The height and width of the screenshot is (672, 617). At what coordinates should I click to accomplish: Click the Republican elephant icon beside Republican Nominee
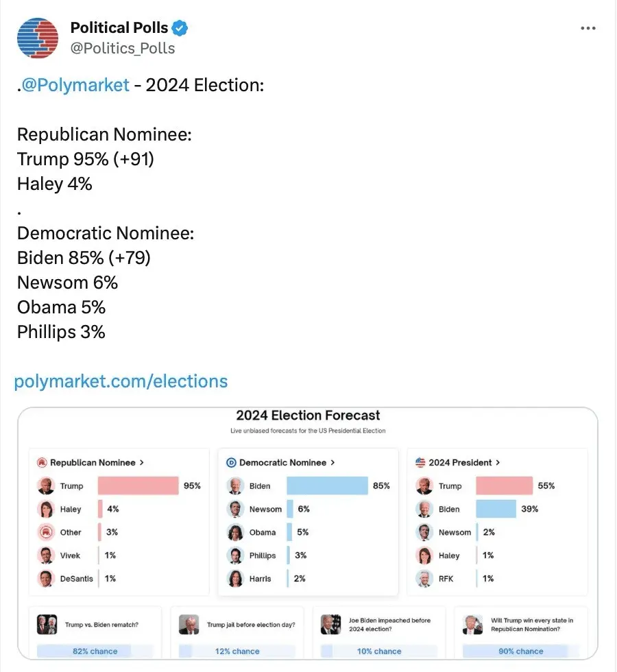click(x=41, y=462)
